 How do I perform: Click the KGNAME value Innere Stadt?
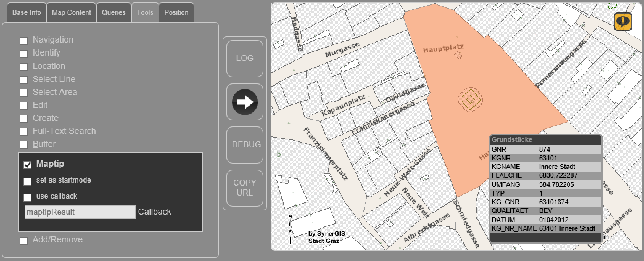tap(557, 167)
